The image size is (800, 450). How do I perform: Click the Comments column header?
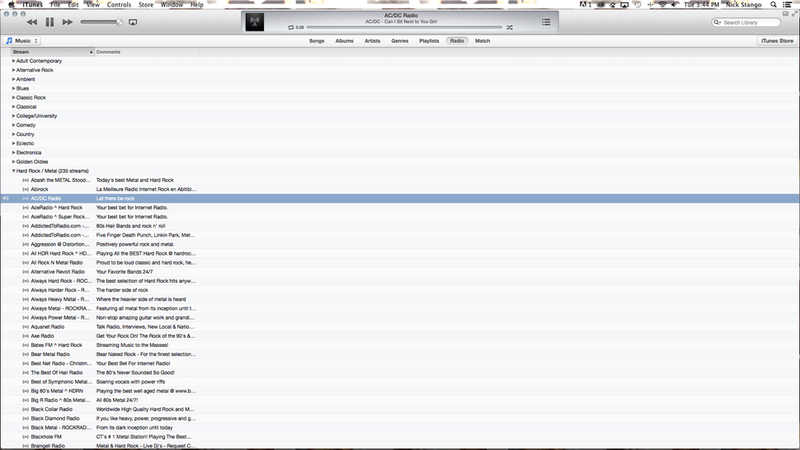[x=146, y=52]
